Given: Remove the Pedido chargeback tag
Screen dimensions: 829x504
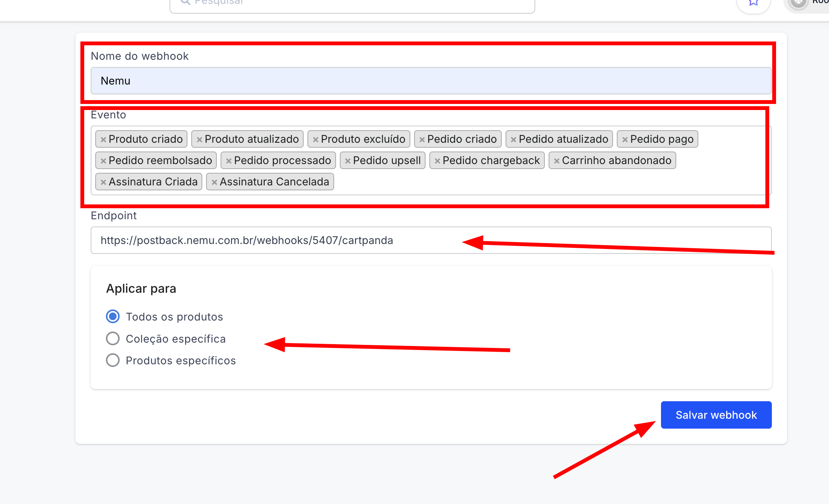Looking at the screenshot, I should [x=437, y=161].
